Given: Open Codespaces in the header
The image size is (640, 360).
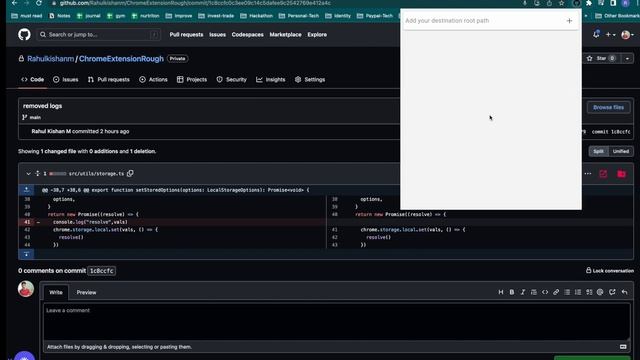Looking at the screenshot, I should point(247,35).
